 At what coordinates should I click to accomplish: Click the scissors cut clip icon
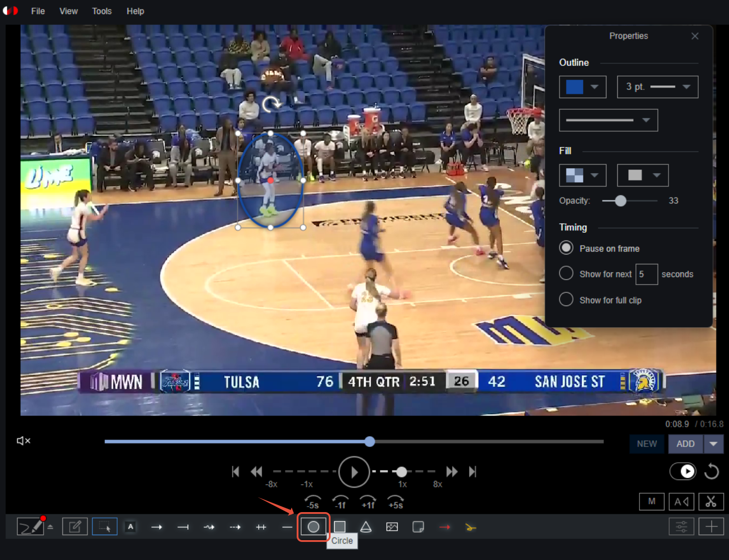click(x=710, y=501)
